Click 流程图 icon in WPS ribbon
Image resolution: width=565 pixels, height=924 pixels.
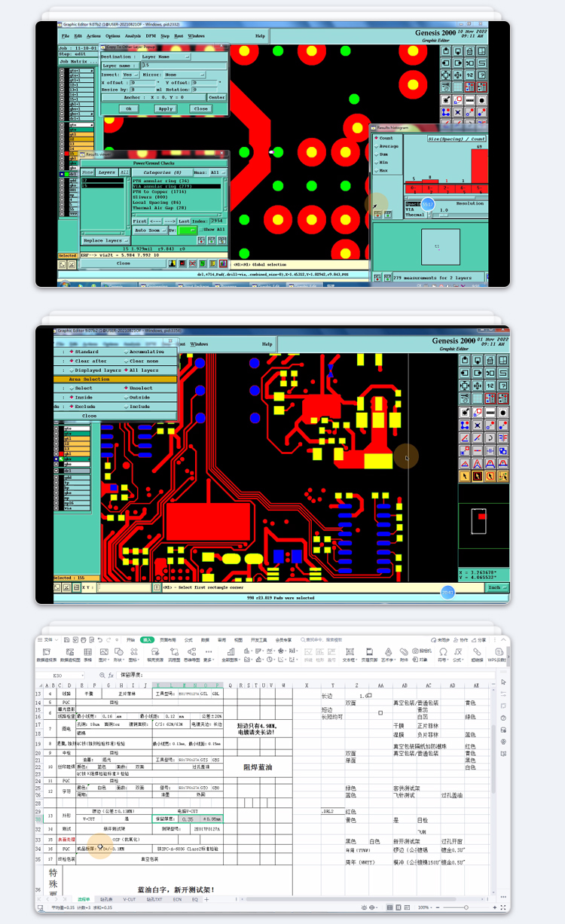173,655
